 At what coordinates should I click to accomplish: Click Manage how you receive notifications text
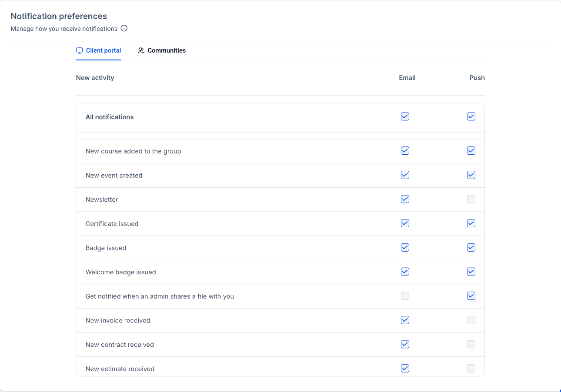64,29
